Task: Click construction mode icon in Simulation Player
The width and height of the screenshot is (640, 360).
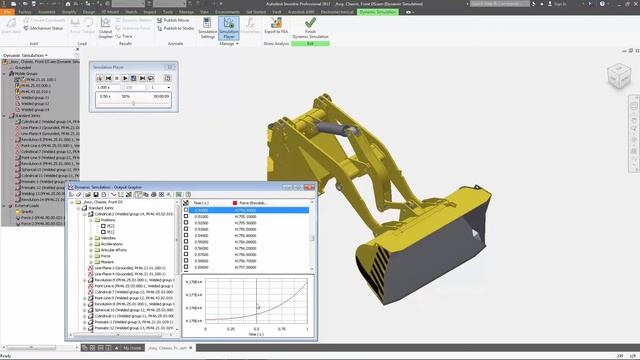Action: pyautogui.click(x=100, y=78)
